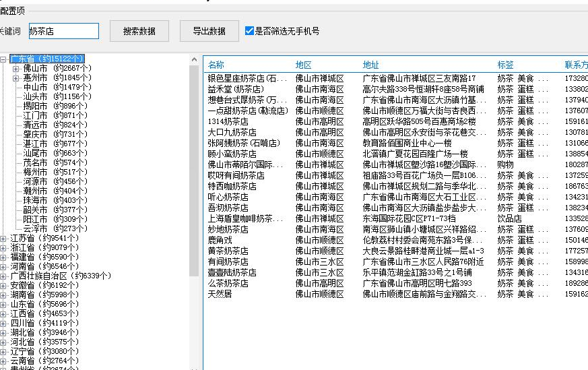The image size is (588, 370).
Task: Expand the 河南省 tree node
Action: tap(3, 267)
